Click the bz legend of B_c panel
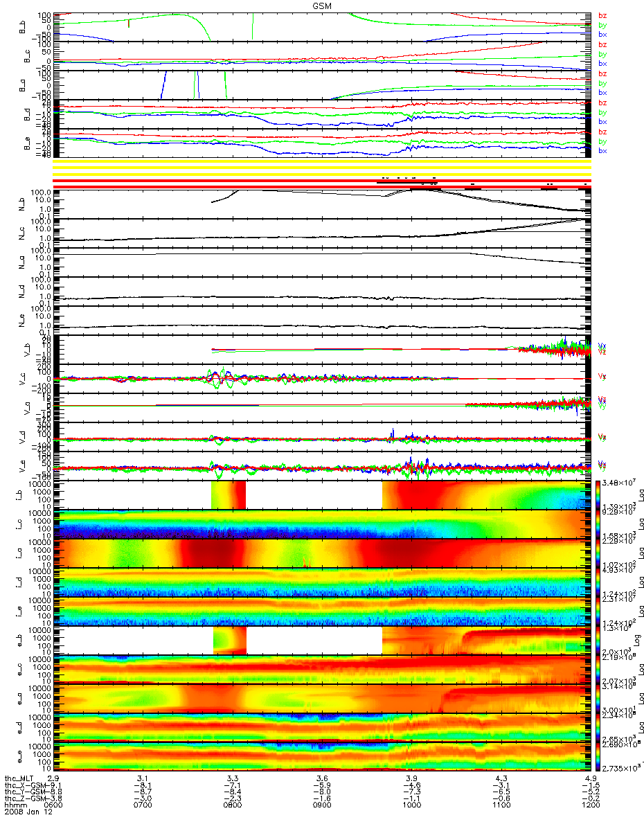 pos(602,44)
